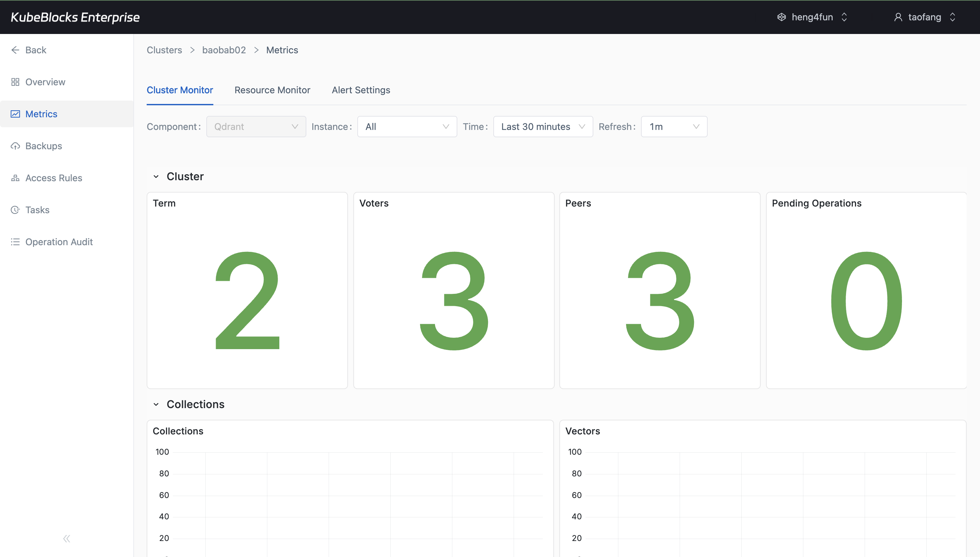Click the Vectors chart title
Image resolution: width=980 pixels, height=557 pixels.
click(582, 431)
